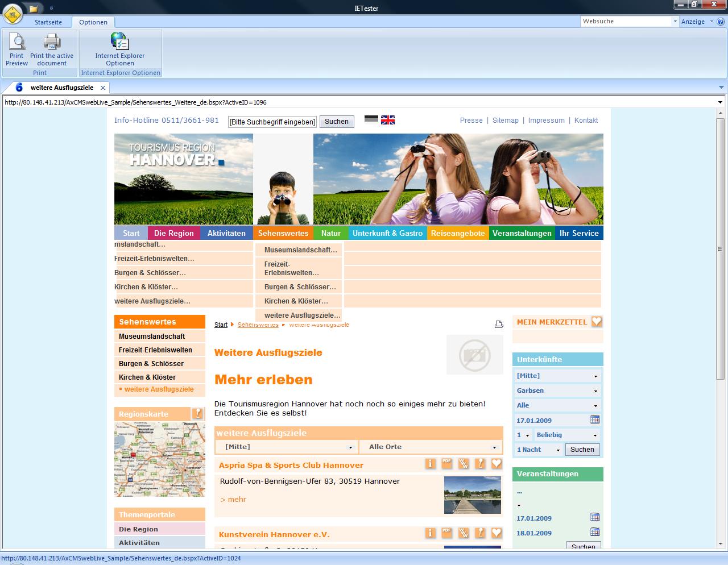Viewport: 728px width, 565px height.
Task: Click the region map thumbnail
Action: (x=159, y=459)
